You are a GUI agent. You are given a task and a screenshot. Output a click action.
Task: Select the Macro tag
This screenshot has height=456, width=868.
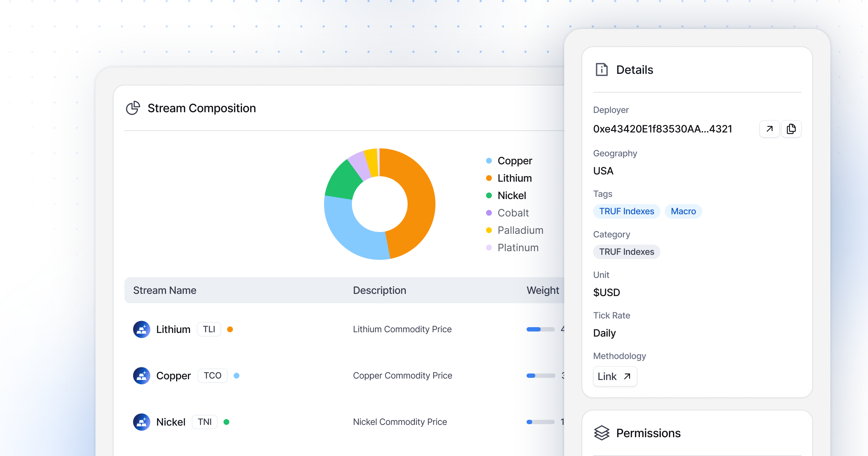click(683, 211)
